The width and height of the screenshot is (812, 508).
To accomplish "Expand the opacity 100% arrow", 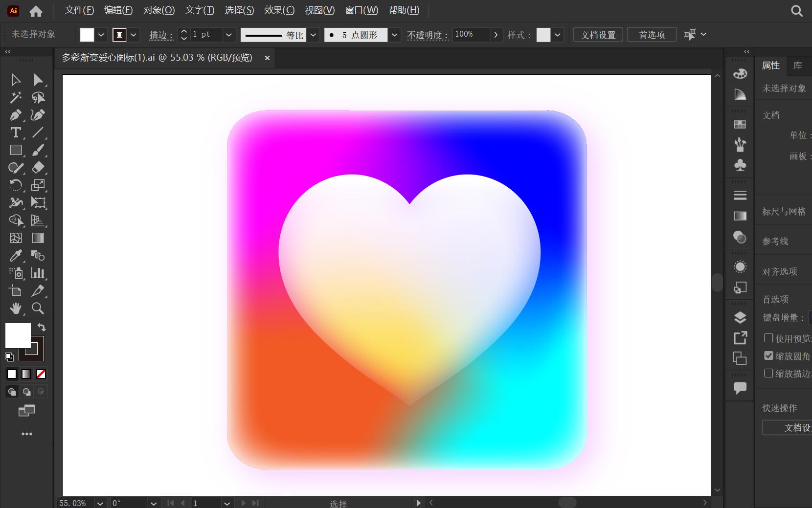I will coord(496,35).
